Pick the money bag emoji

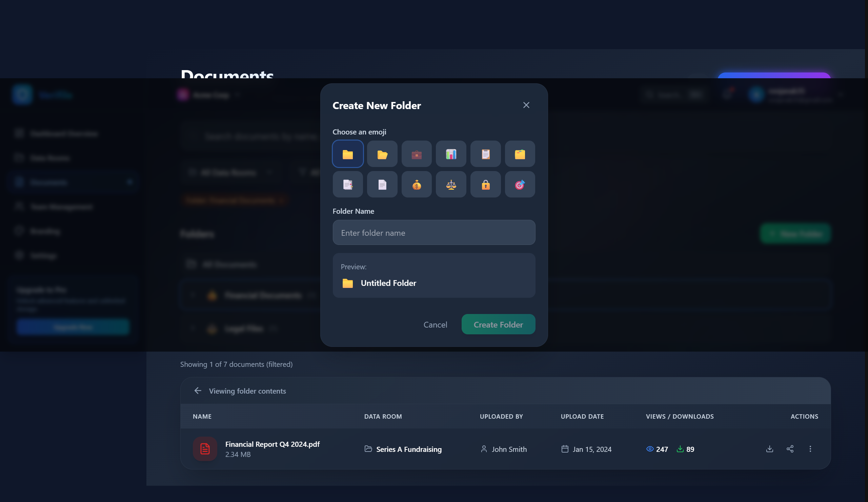[417, 185]
